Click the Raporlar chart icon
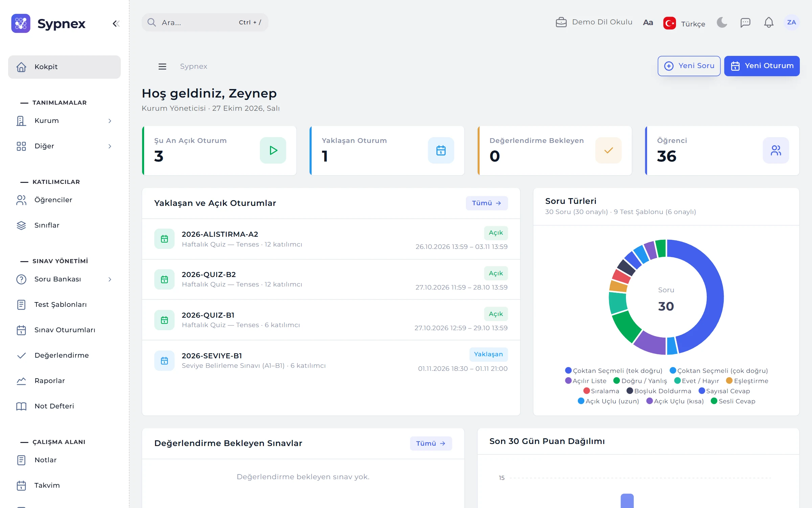This screenshot has height=508, width=812. [x=21, y=381]
